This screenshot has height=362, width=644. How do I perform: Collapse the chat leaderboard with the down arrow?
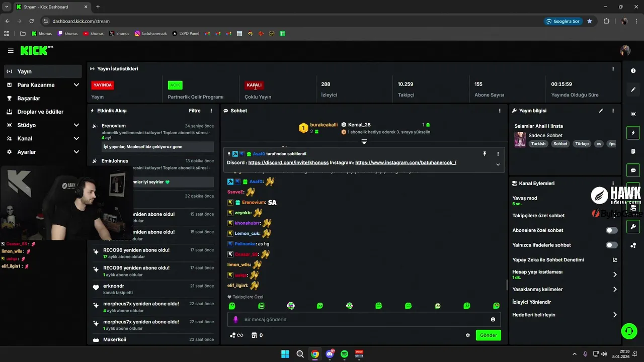click(364, 142)
